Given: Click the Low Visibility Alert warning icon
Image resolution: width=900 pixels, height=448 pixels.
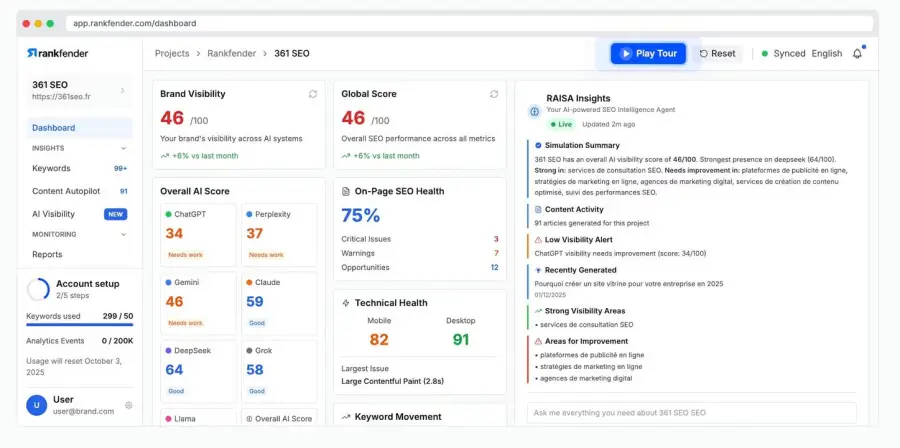Looking at the screenshot, I should [538, 240].
